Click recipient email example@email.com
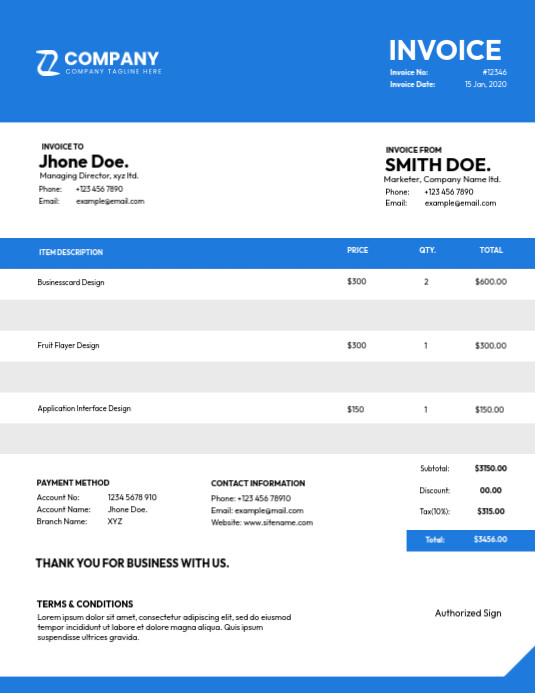This screenshot has height=693, width=535. [110, 201]
